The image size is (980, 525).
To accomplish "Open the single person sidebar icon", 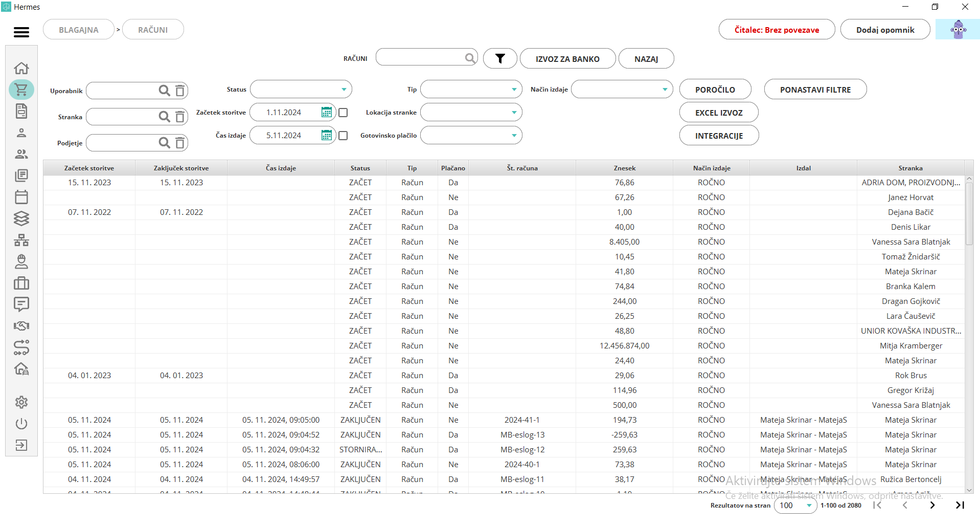I will coord(21,133).
